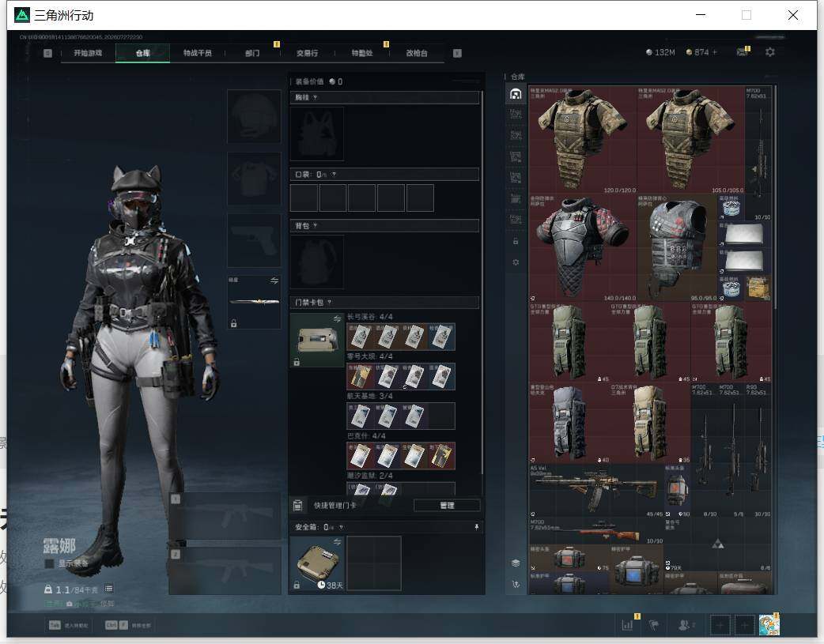824x644 pixels.
Task: Click the 管理 keycard manage button
Action: [x=447, y=506]
